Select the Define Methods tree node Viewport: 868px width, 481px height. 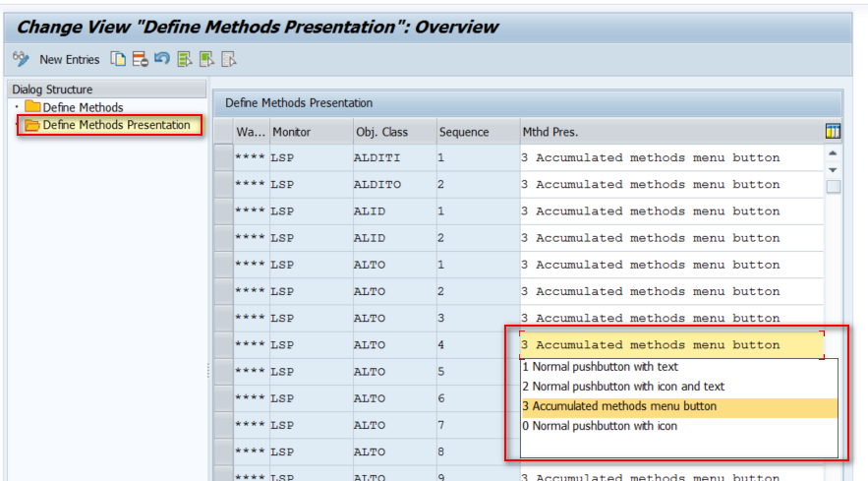(x=83, y=107)
